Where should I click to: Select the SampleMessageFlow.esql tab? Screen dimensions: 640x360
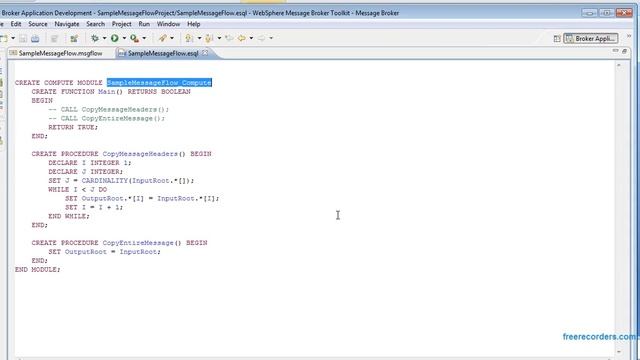pos(162,53)
